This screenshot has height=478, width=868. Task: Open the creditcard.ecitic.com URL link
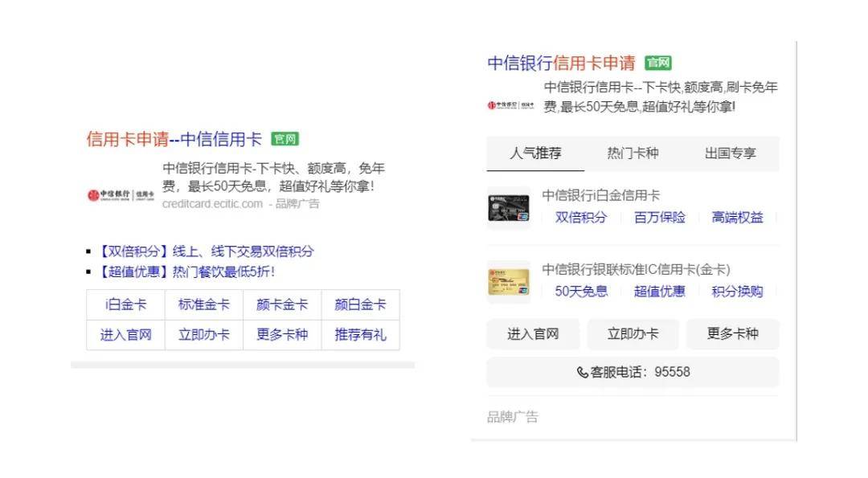(x=212, y=203)
